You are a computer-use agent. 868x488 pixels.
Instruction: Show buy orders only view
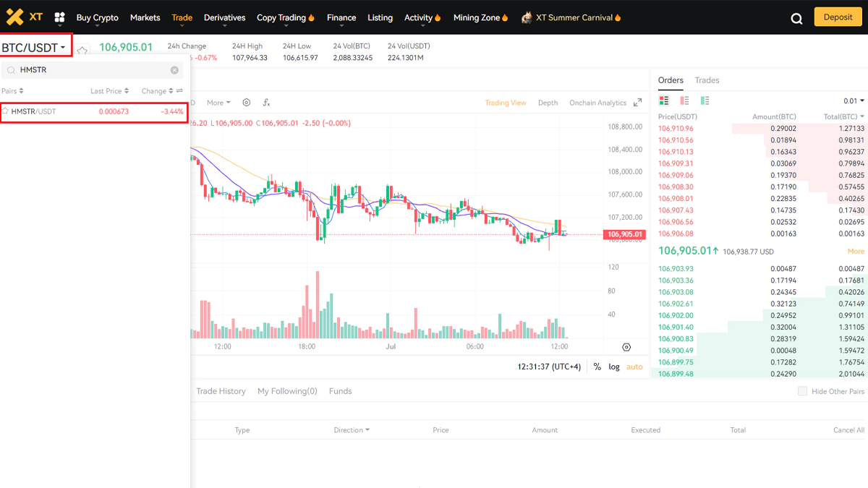coord(705,100)
